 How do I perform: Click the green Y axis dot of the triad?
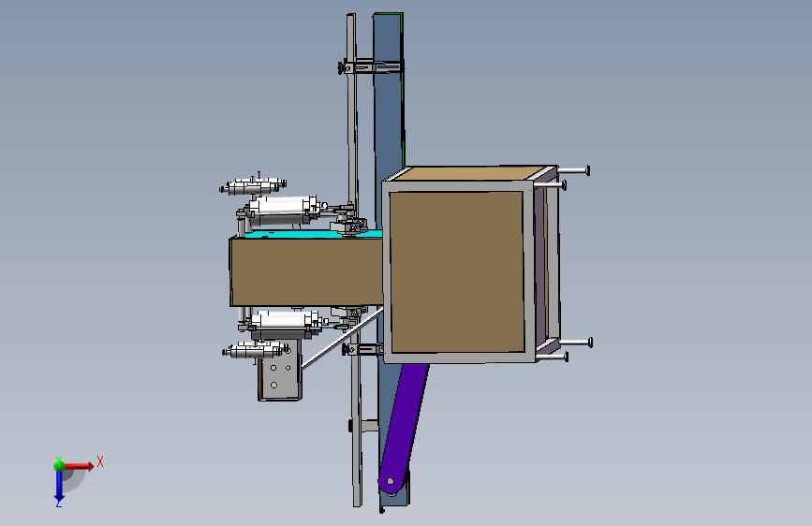(x=59, y=465)
